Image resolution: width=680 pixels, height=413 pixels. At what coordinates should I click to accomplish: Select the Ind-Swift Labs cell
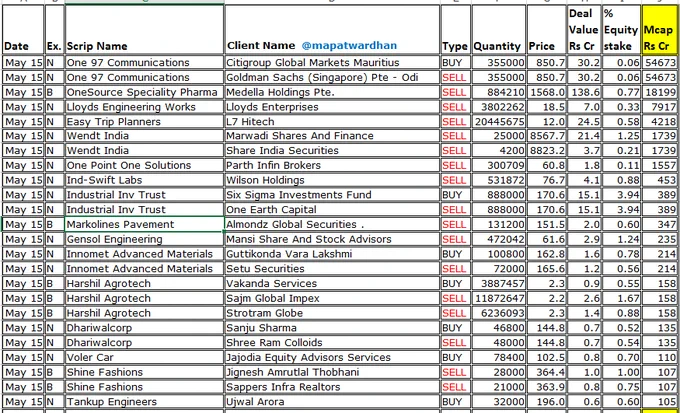[x=144, y=180]
